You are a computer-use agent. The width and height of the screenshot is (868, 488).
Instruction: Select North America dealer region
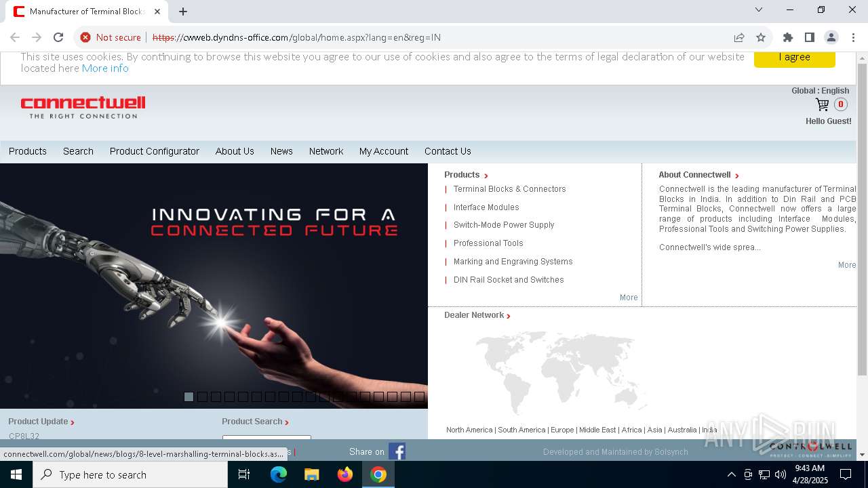(x=469, y=430)
